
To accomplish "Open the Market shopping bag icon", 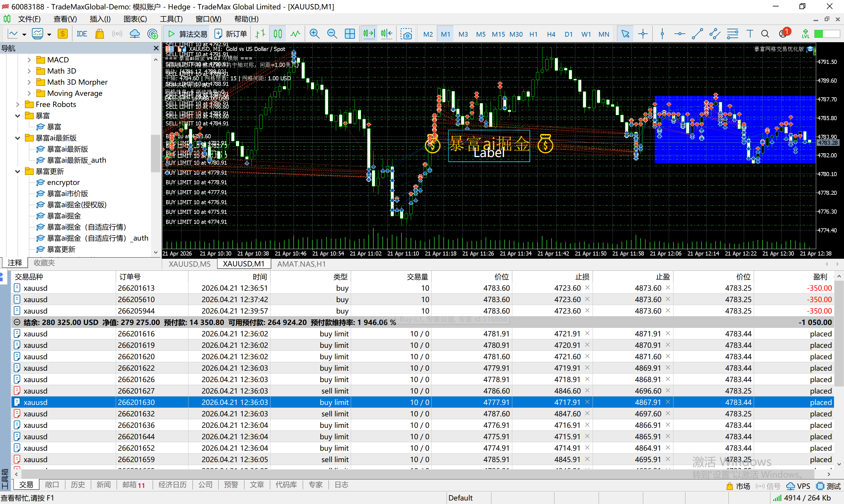I will (100, 34).
